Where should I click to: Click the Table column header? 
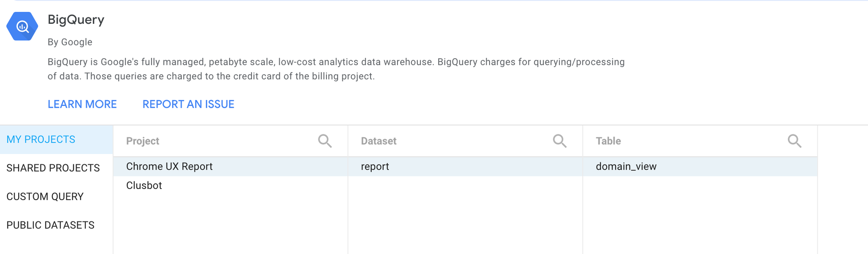point(608,141)
